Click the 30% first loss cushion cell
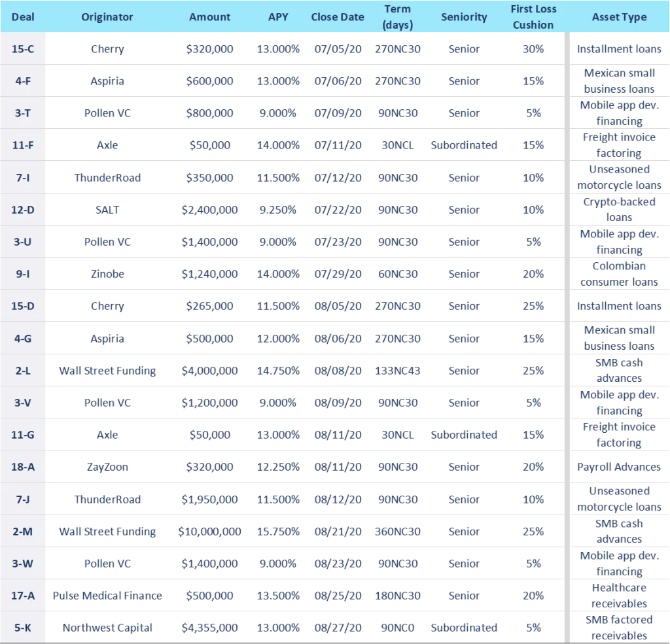This screenshot has height=644, width=670. (533, 48)
